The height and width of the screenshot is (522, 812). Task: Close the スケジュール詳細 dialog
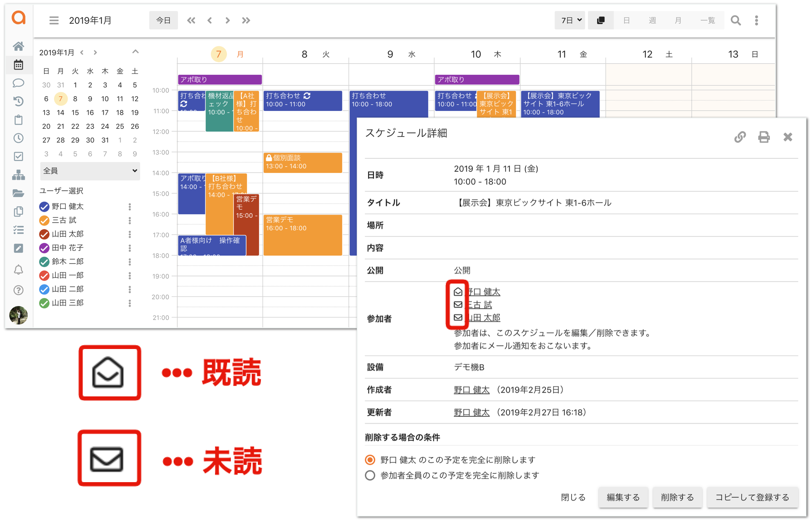[x=788, y=137]
